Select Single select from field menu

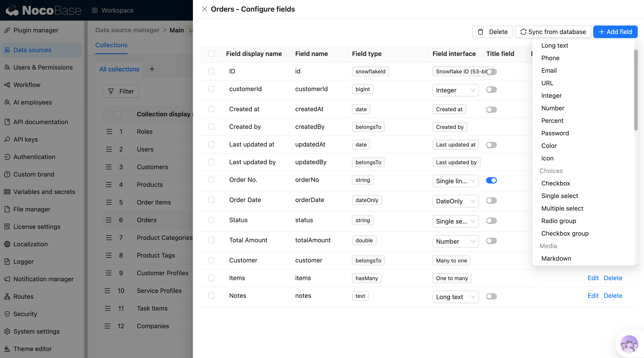[x=559, y=196]
